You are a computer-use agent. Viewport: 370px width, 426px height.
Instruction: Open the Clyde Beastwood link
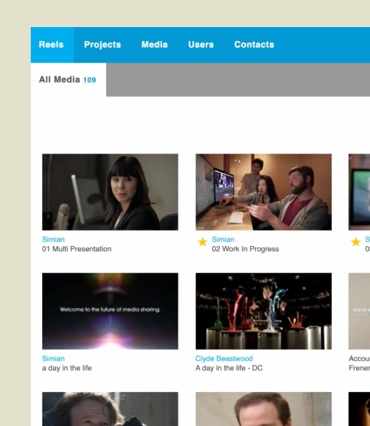point(224,359)
